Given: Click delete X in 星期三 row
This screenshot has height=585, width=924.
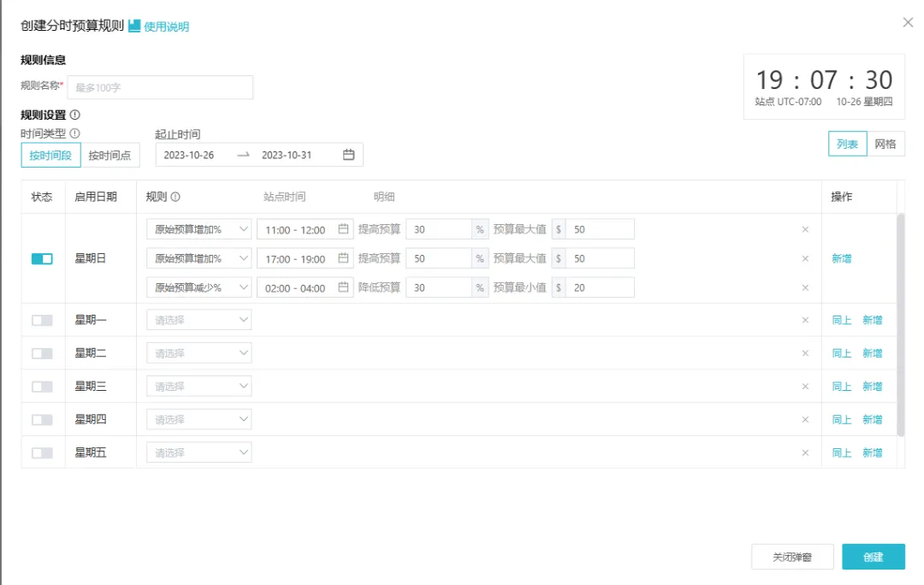Looking at the screenshot, I should coord(805,387).
